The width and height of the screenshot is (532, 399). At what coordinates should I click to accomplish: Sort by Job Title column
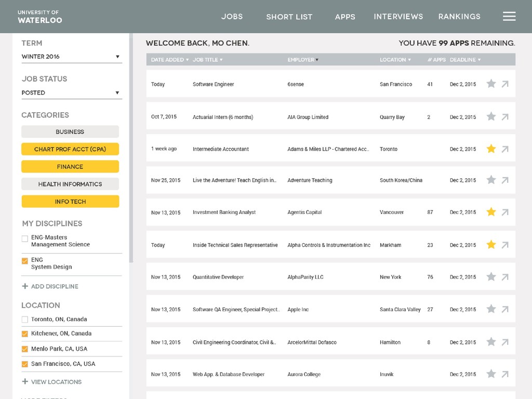(x=208, y=60)
